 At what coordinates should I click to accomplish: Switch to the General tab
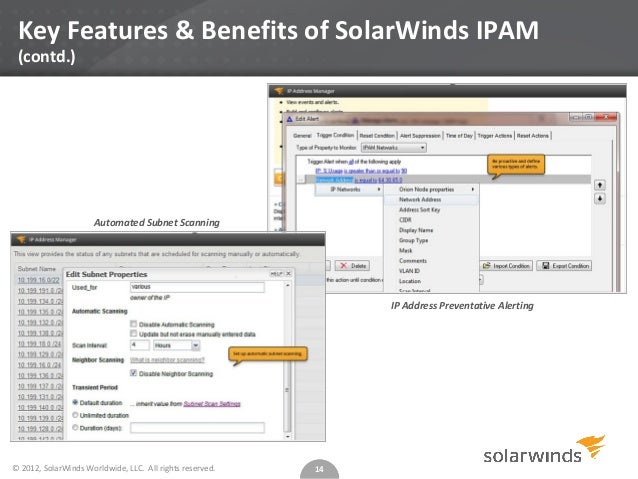(302, 136)
